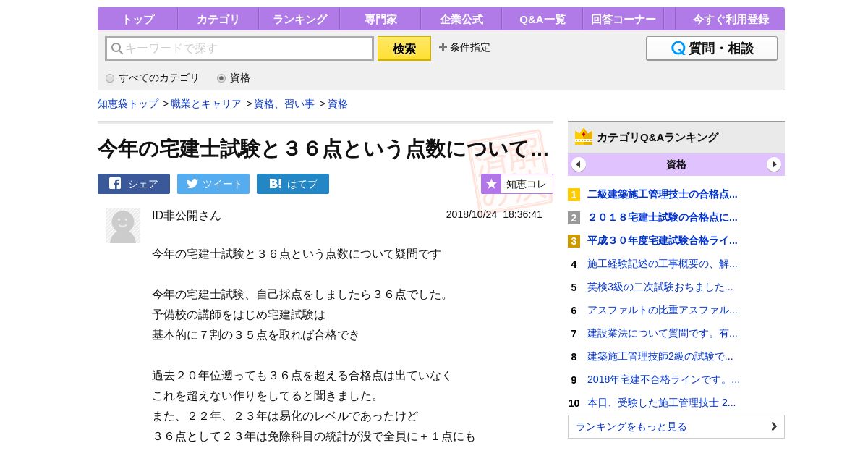Viewport: 868px width, 456px height.
Task: Open the カテゴリ tab
Action: pyautogui.click(x=218, y=19)
